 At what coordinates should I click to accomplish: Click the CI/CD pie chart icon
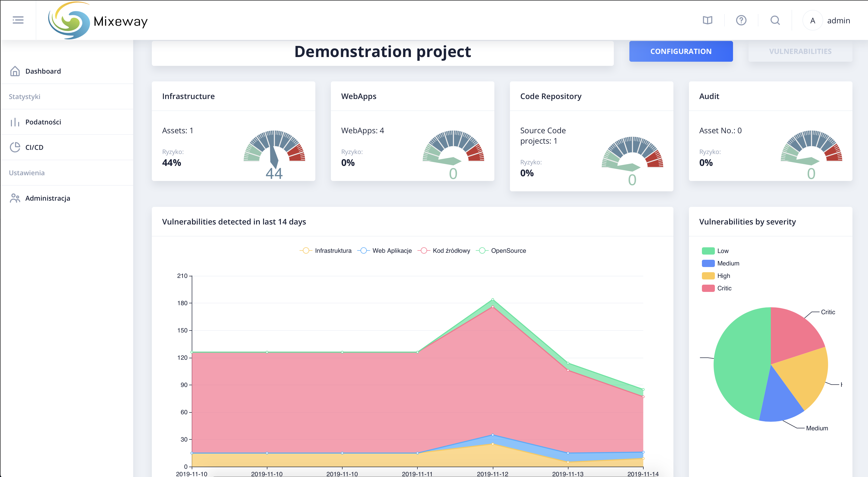click(15, 147)
